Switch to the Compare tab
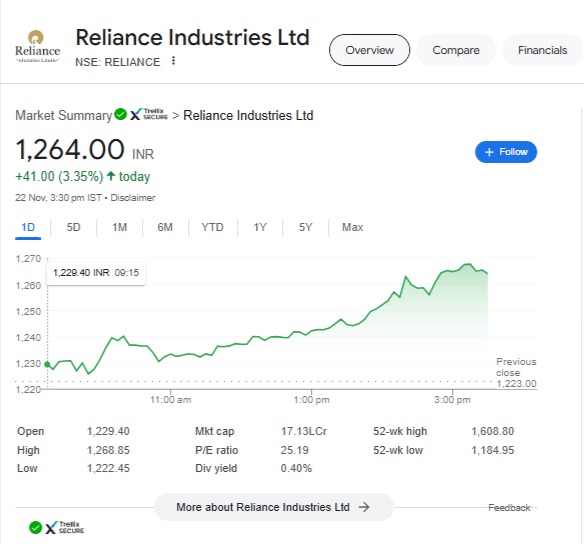 (456, 50)
